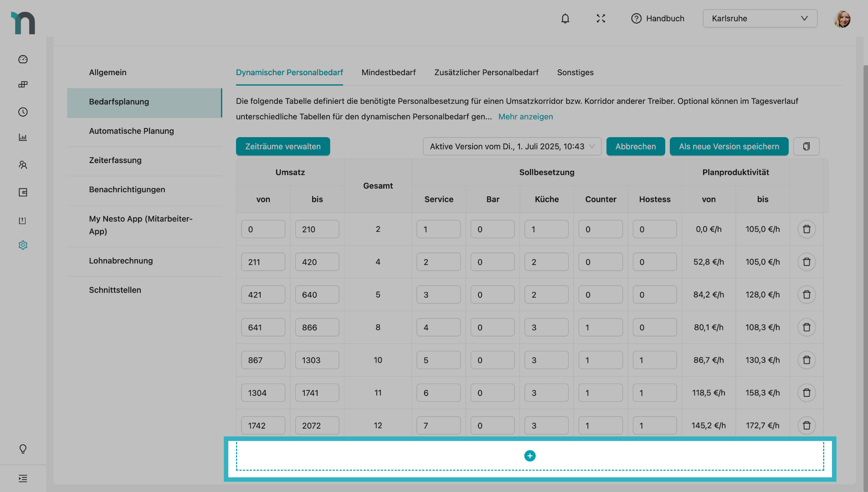Click the copy icon beside save button
868x492 pixels.
(x=806, y=147)
